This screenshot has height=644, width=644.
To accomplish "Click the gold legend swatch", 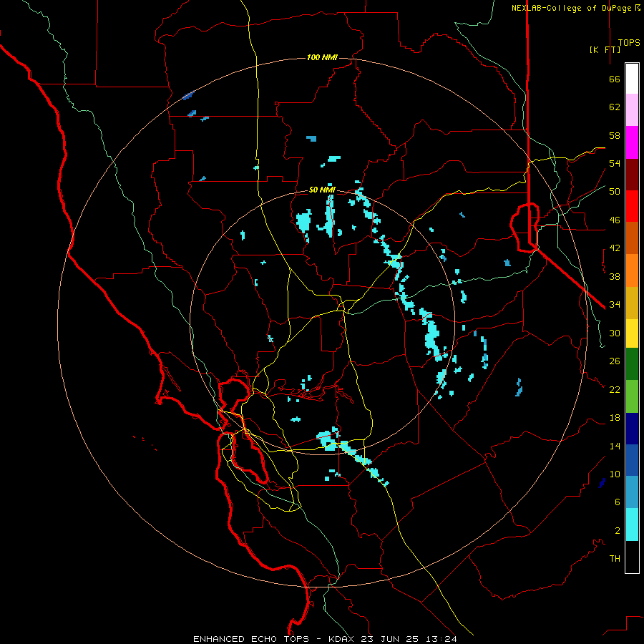I will pos(632,303).
